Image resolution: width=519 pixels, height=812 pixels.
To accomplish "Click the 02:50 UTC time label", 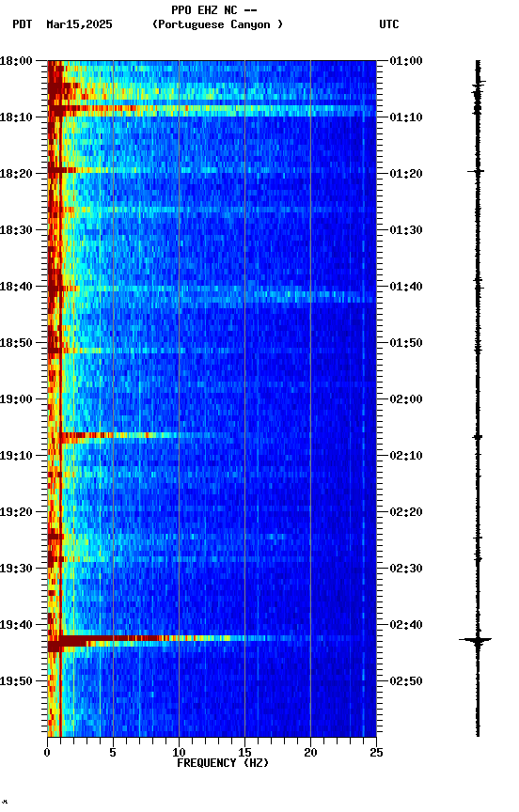I will click(x=406, y=681).
